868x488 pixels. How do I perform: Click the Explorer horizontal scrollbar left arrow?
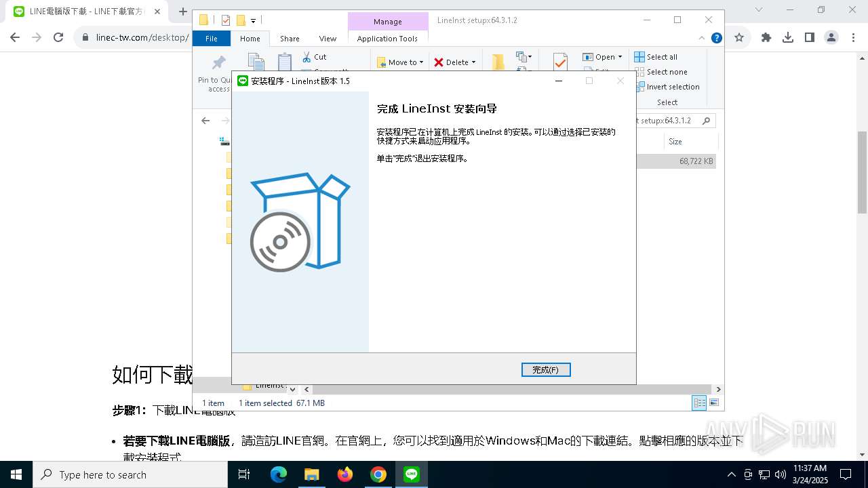[307, 389]
